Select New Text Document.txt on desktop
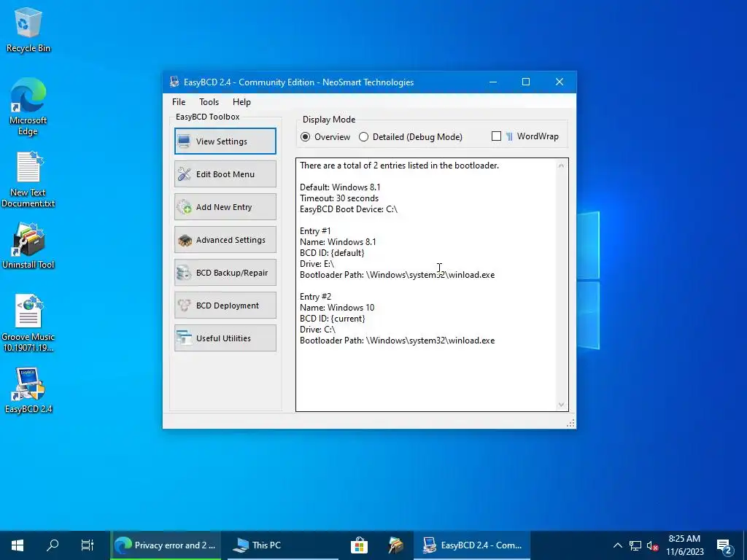The width and height of the screenshot is (747, 560). point(28,179)
